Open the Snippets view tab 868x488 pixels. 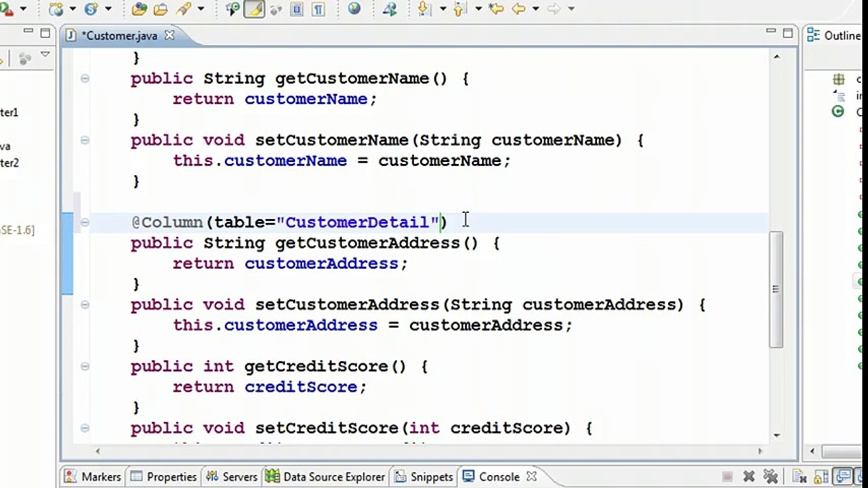coord(423,476)
